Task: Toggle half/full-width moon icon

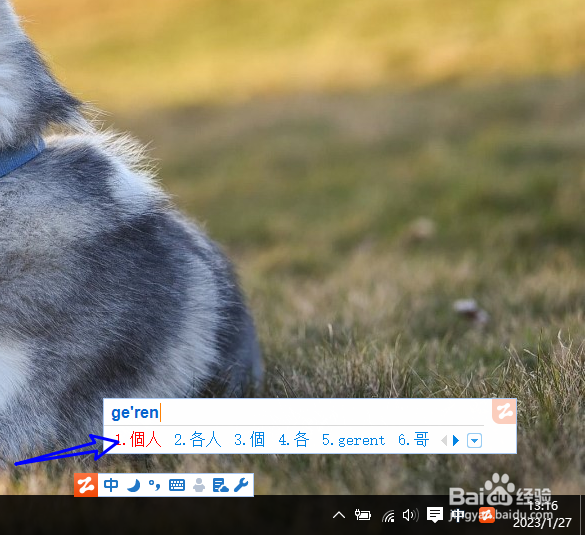Action: point(134,485)
